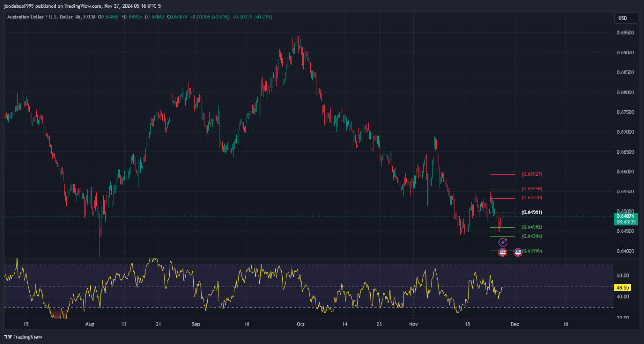Click the current price label 0.64874

coord(625,216)
